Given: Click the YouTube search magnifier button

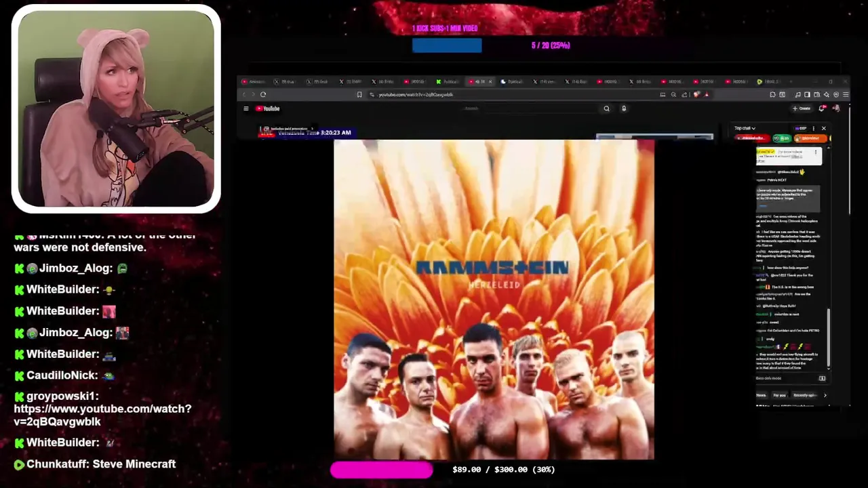Looking at the screenshot, I should [x=606, y=108].
